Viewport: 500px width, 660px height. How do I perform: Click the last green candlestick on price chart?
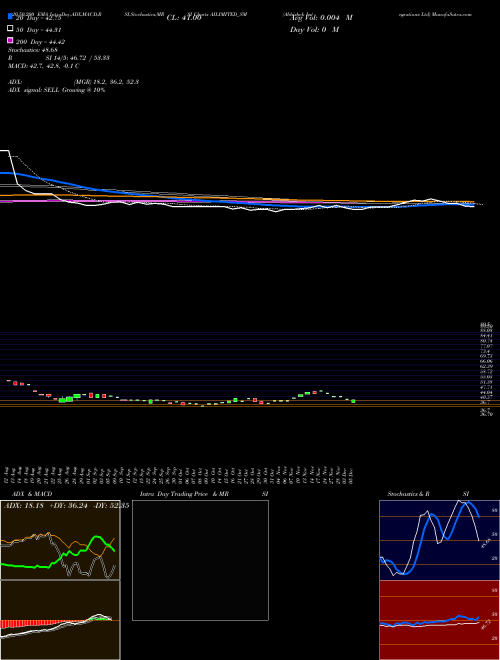click(353, 401)
